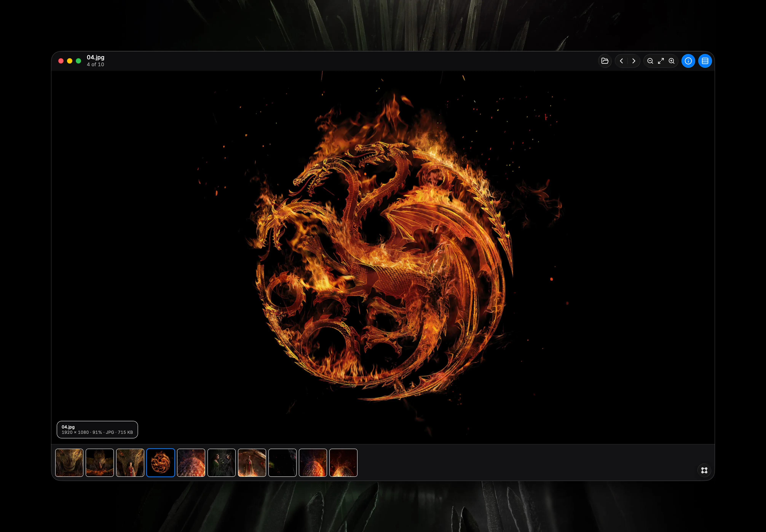This screenshot has width=766, height=532.
Task: Select the ninth thumbnail of glowing egg
Action: click(x=313, y=463)
